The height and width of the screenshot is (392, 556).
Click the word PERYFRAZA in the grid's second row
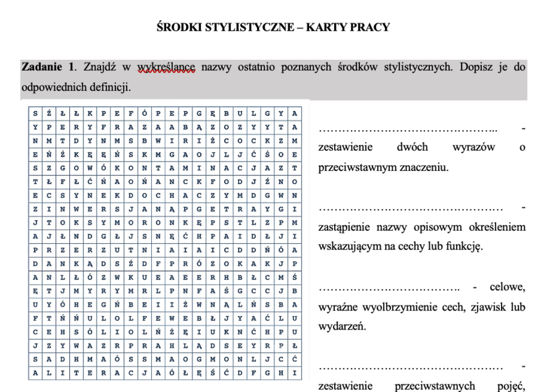(104, 127)
